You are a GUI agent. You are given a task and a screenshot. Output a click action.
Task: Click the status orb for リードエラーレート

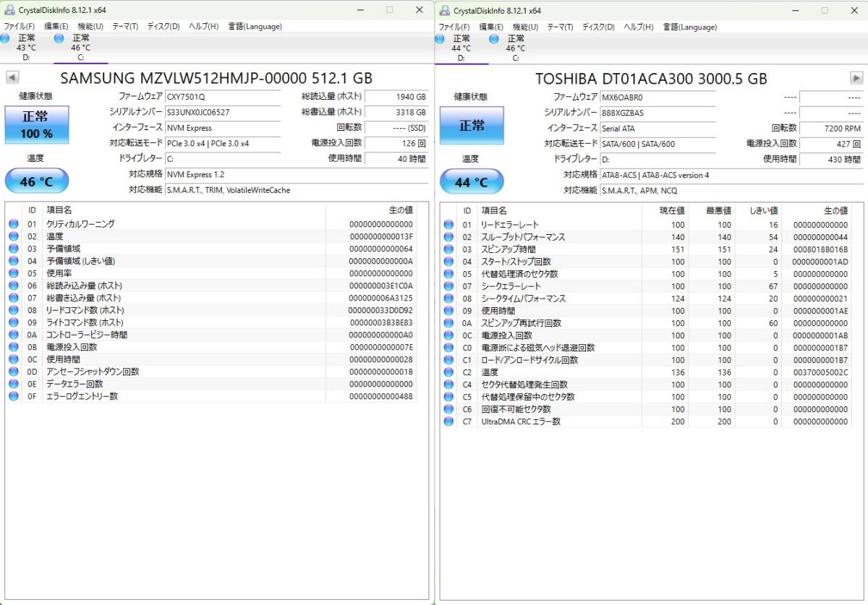(x=448, y=225)
